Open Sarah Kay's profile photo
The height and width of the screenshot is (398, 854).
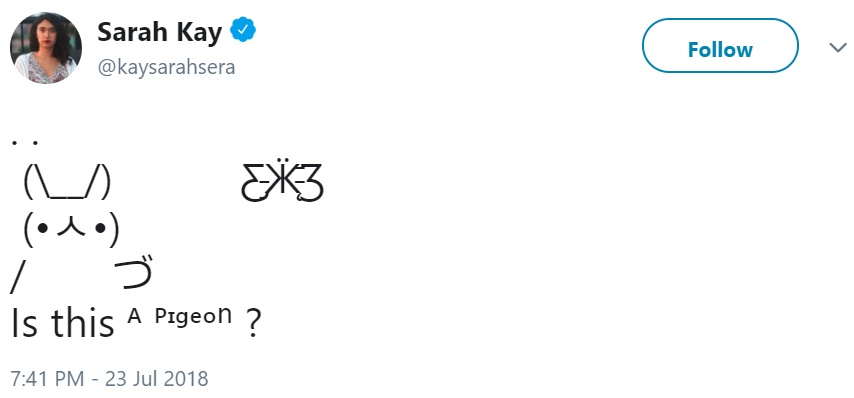point(46,48)
